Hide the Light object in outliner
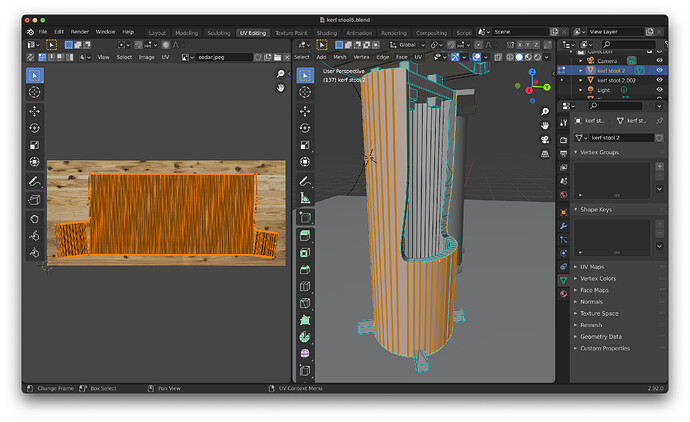The width and height of the screenshot is (690, 422). (659, 90)
